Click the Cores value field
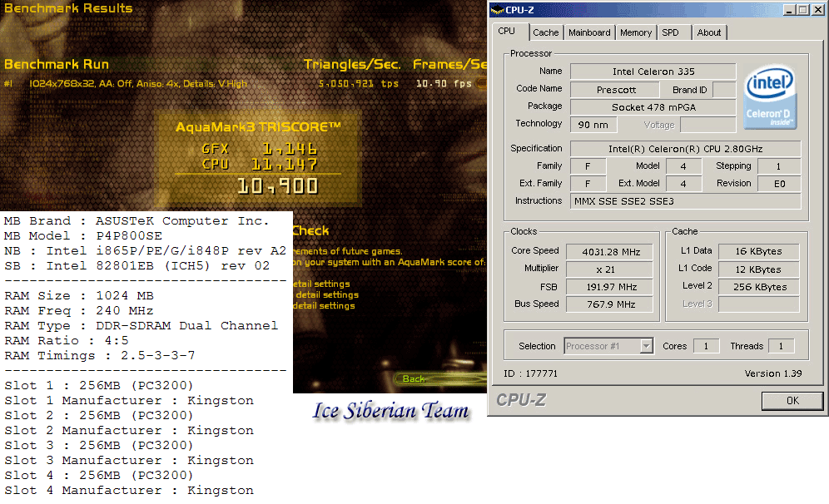Image resolution: width=829 pixels, height=504 pixels. click(x=707, y=346)
